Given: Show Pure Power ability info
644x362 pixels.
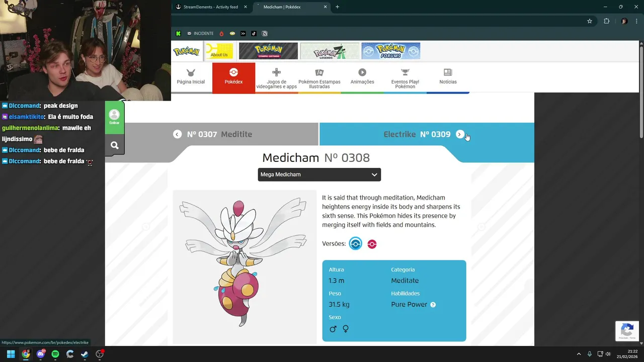Looking at the screenshot, I should pos(433,305).
